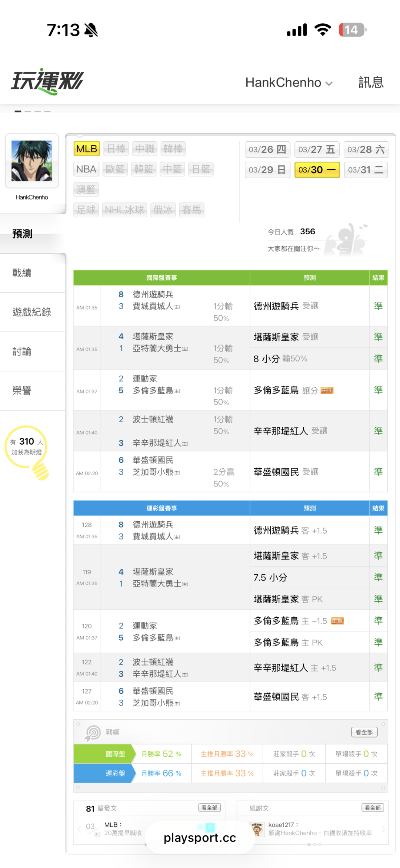Tap koae1217's avatar in thank-you posts

257,829
